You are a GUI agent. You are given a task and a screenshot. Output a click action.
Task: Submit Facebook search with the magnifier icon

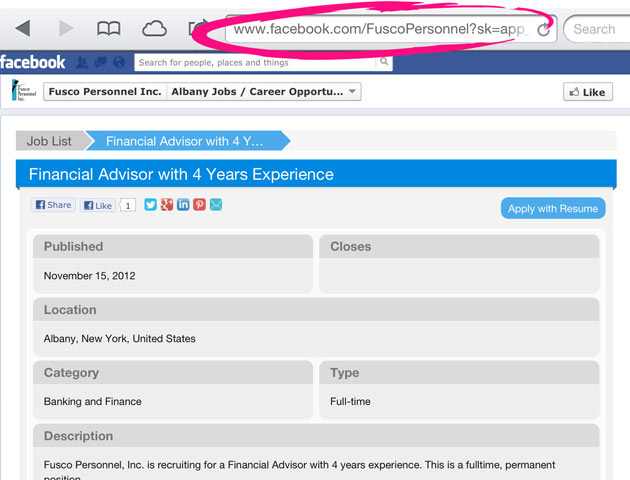coord(384,62)
